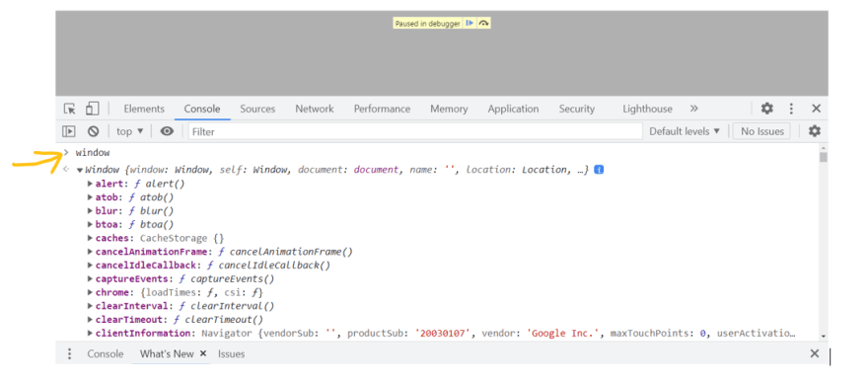
Task: Open drawer three-dot menu icon
Action: (70, 353)
